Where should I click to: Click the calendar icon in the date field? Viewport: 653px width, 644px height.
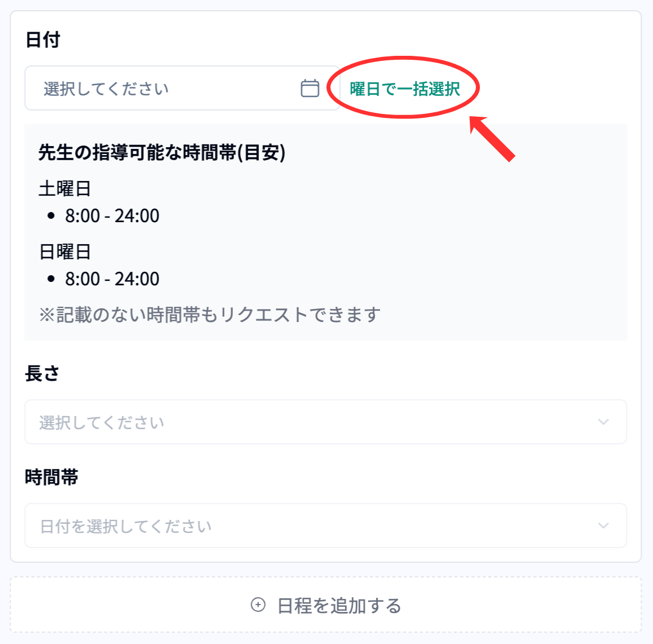310,89
